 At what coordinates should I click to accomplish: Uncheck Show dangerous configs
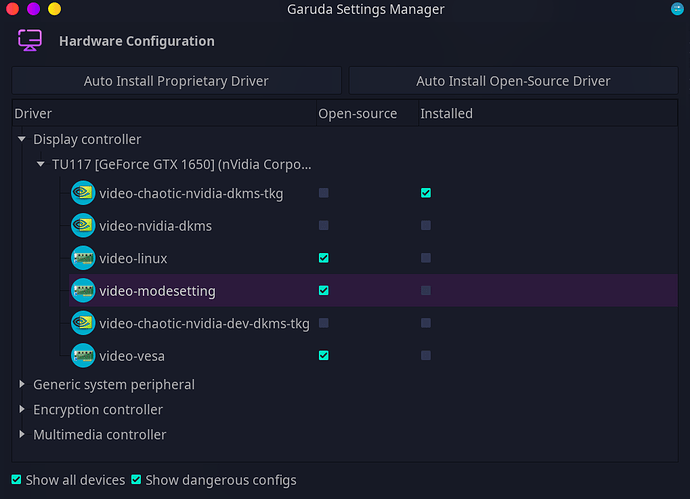136,480
